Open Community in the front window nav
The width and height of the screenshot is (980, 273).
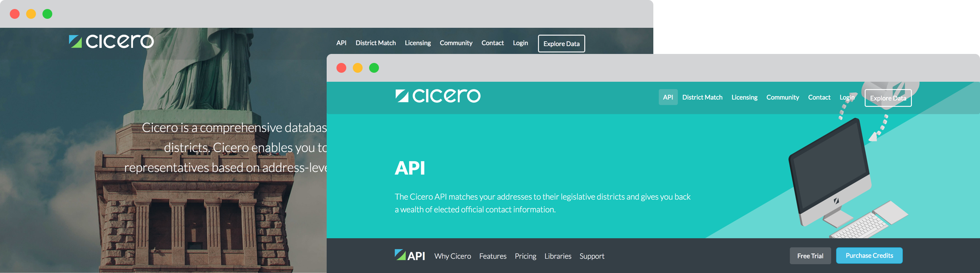pyautogui.click(x=783, y=97)
